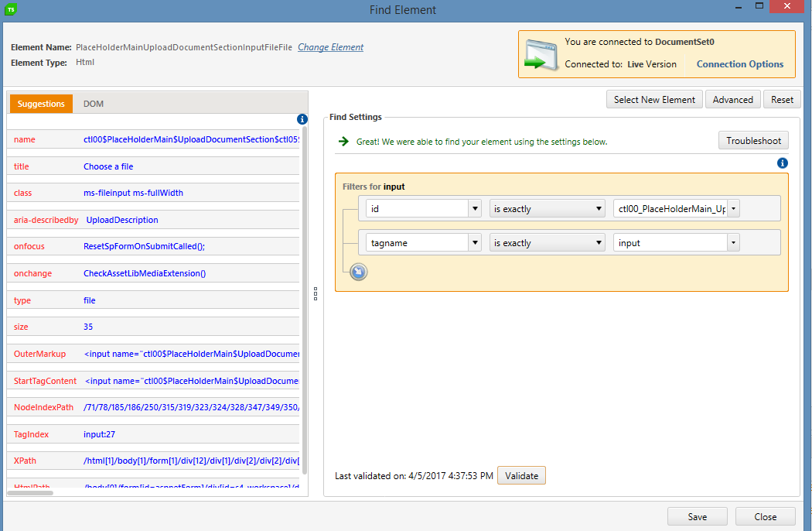812x531 pixels.
Task: Click the Save button
Action: pyautogui.click(x=697, y=517)
